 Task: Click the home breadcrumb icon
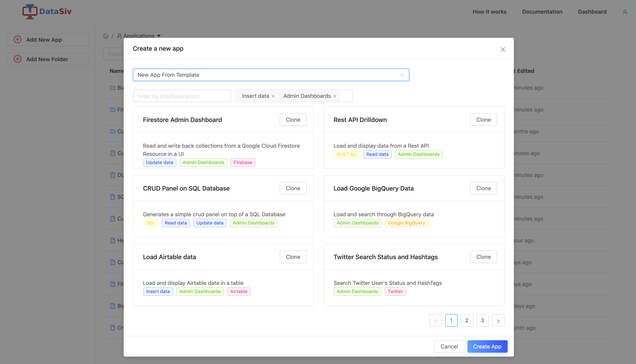pos(106,36)
